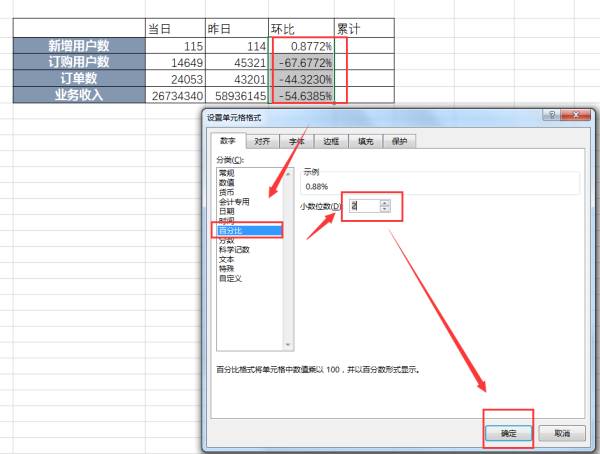Select cell with value 115
The height and width of the screenshot is (454, 600).
point(175,46)
